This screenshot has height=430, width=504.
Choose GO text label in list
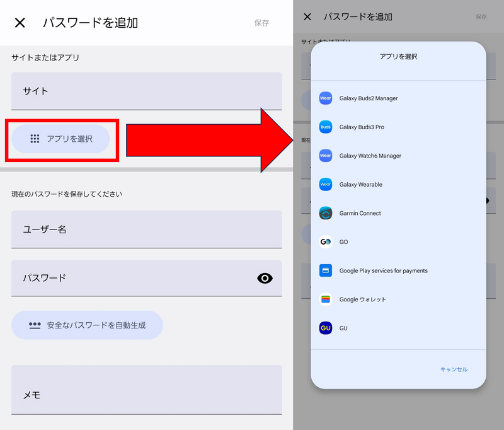click(343, 242)
